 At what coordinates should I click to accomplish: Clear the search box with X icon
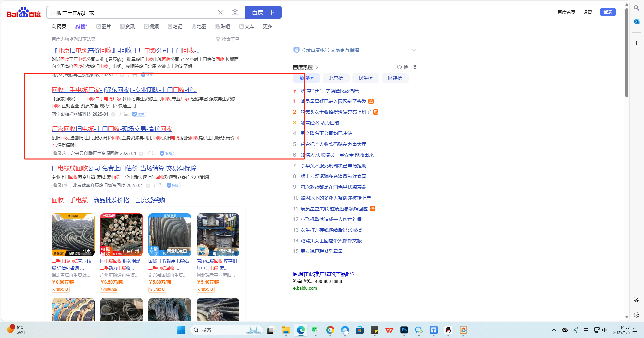click(220, 12)
